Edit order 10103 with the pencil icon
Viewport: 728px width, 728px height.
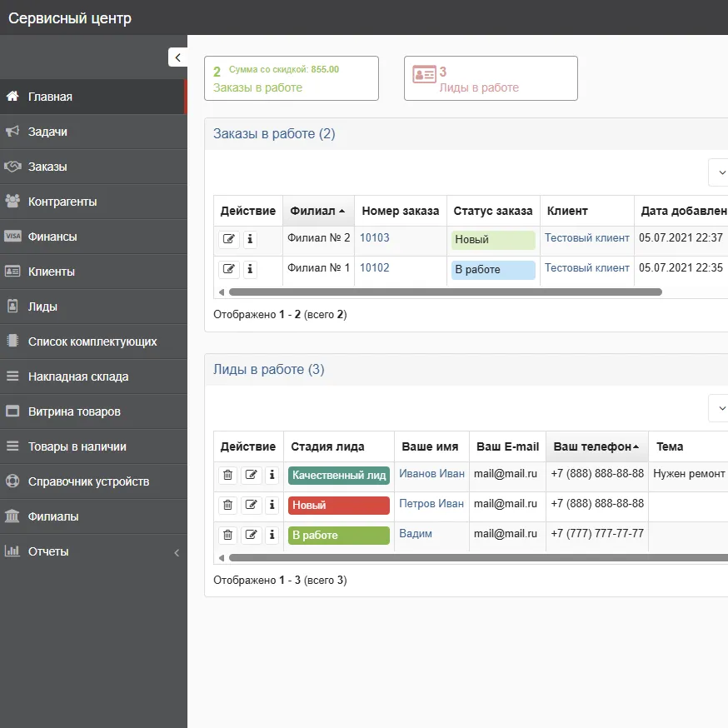(229, 239)
